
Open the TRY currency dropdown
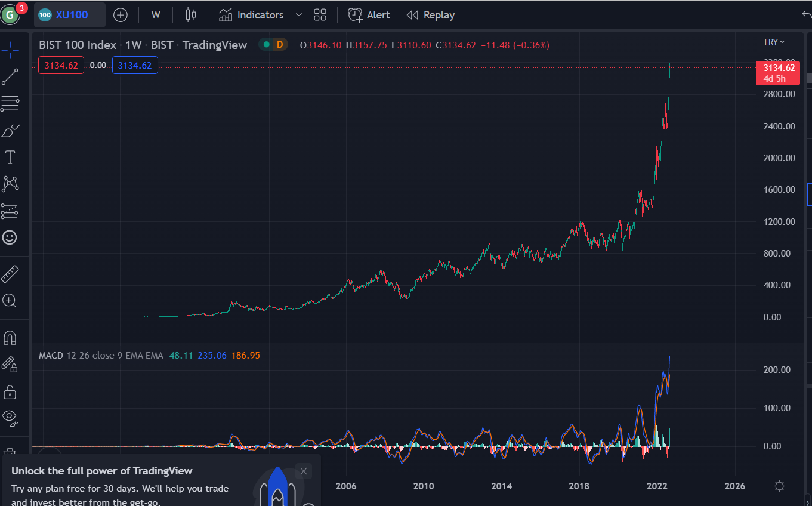coord(774,42)
